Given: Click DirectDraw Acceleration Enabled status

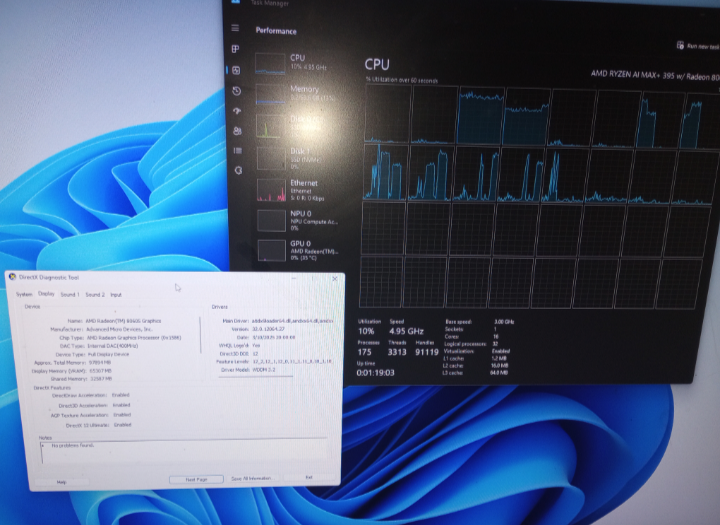Looking at the screenshot, I should pos(121,395).
